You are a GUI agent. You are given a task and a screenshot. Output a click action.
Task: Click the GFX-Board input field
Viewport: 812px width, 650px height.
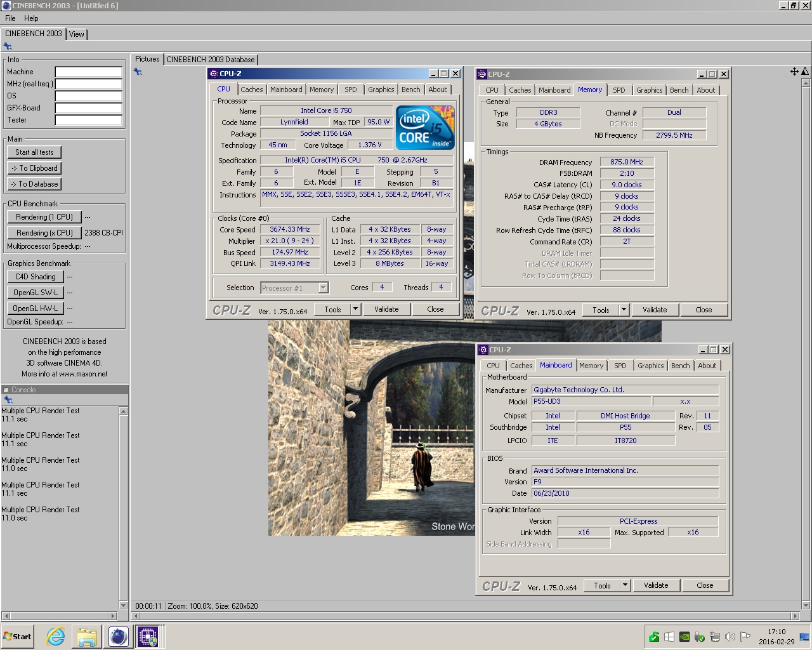pos(89,108)
